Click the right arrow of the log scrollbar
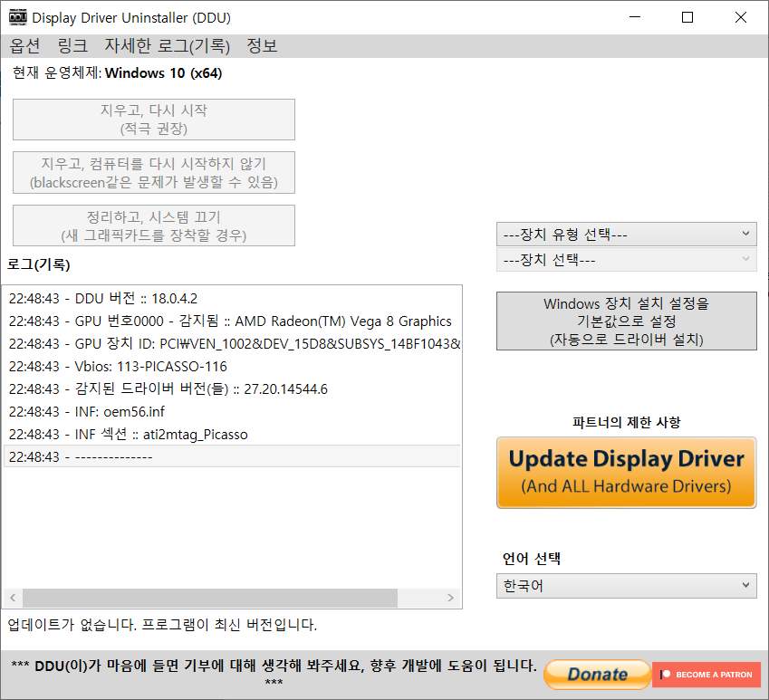 point(450,598)
